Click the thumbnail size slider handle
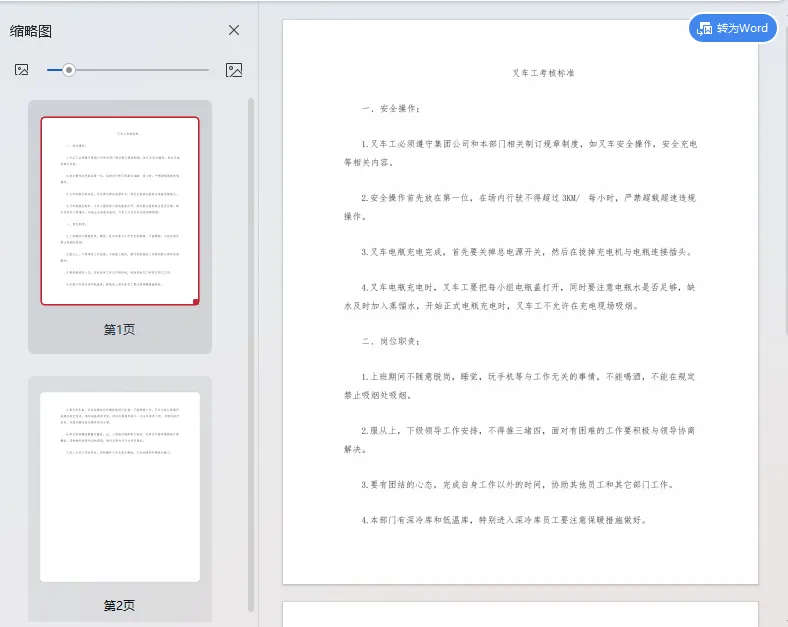788x627 pixels. click(69, 70)
